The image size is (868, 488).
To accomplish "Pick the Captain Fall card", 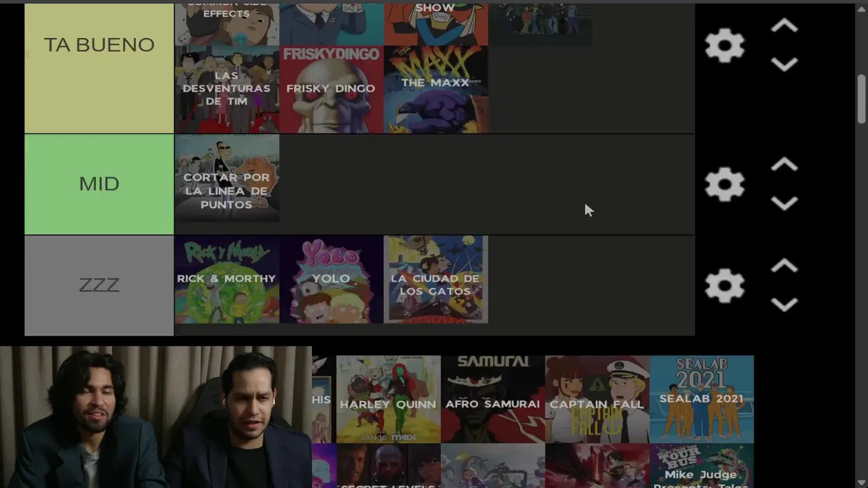I will point(597,399).
